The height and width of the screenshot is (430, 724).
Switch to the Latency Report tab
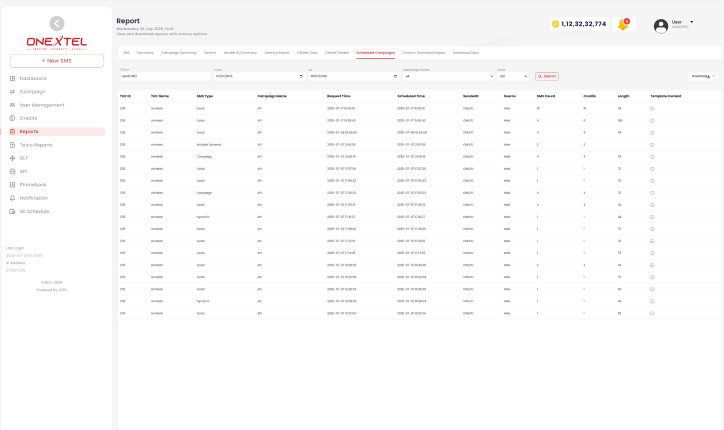click(x=277, y=51)
